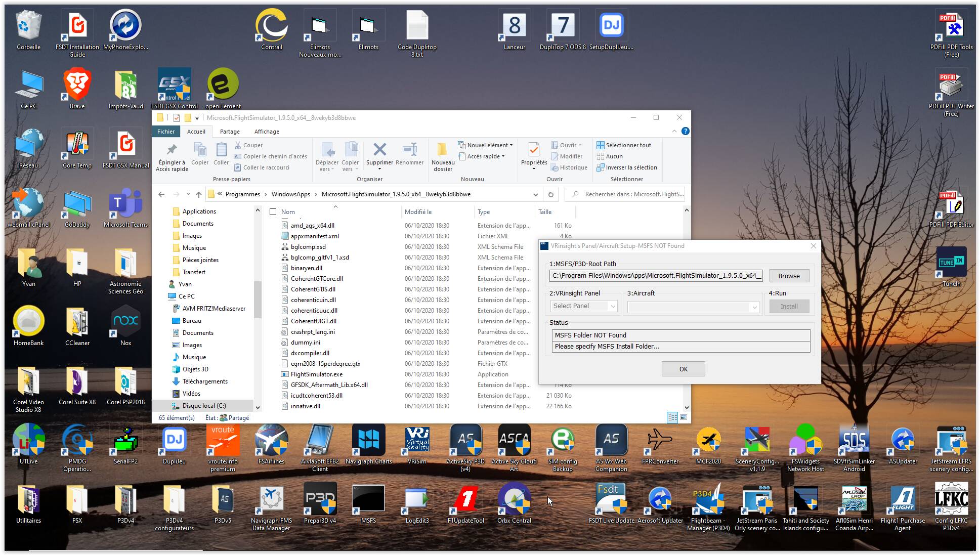Open FSDT Live Update desktop icon
The width and height of the screenshot is (980, 555).
[x=611, y=504]
